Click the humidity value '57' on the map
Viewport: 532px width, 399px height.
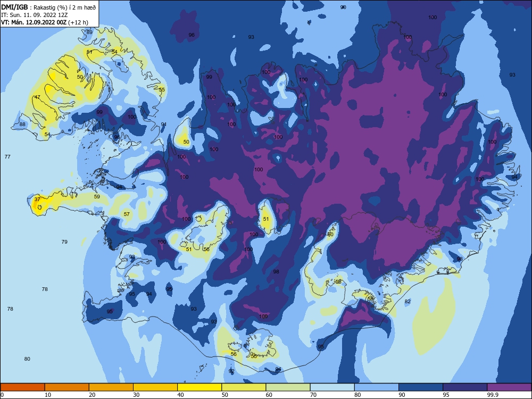click(127, 214)
